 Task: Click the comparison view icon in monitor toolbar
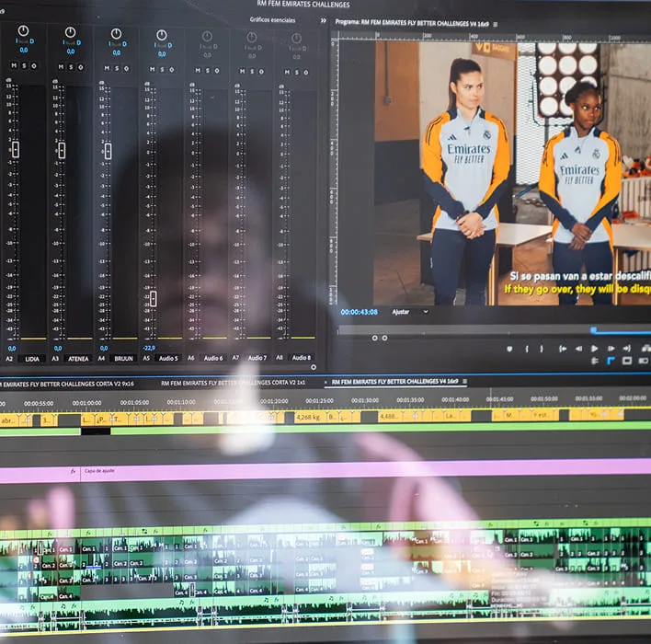click(x=643, y=361)
